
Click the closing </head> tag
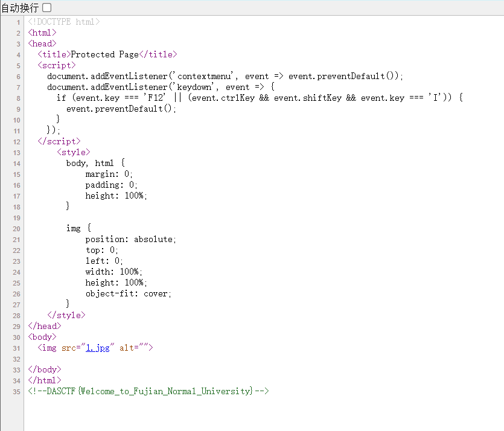pos(44,326)
